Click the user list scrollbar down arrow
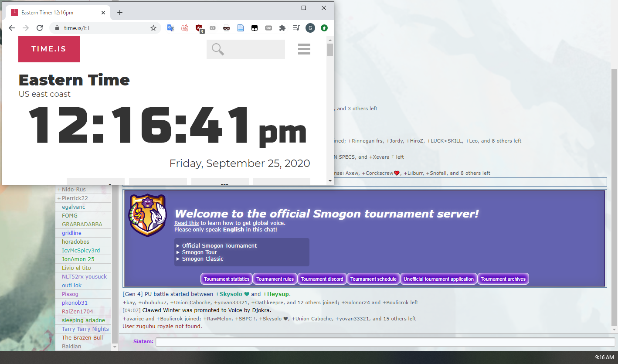This screenshot has height=364, width=618. pyautogui.click(x=115, y=347)
